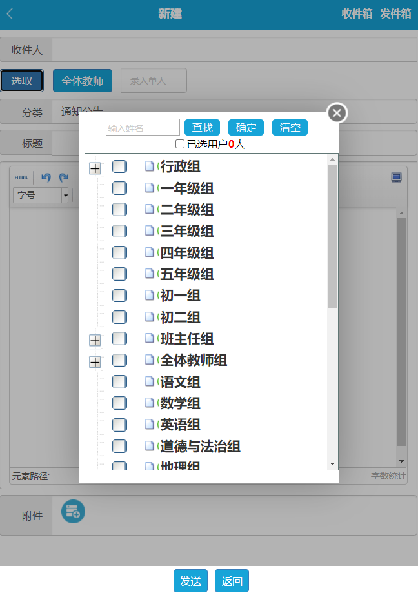The width and height of the screenshot is (418, 595).
Task: Click the 查找 search button
Action: pyautogui.click(x=202, y=128)
